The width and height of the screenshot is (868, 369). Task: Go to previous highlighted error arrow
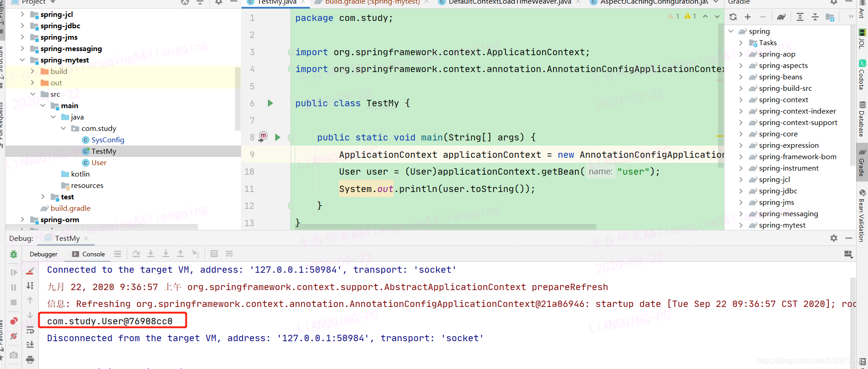coord(705,16)
